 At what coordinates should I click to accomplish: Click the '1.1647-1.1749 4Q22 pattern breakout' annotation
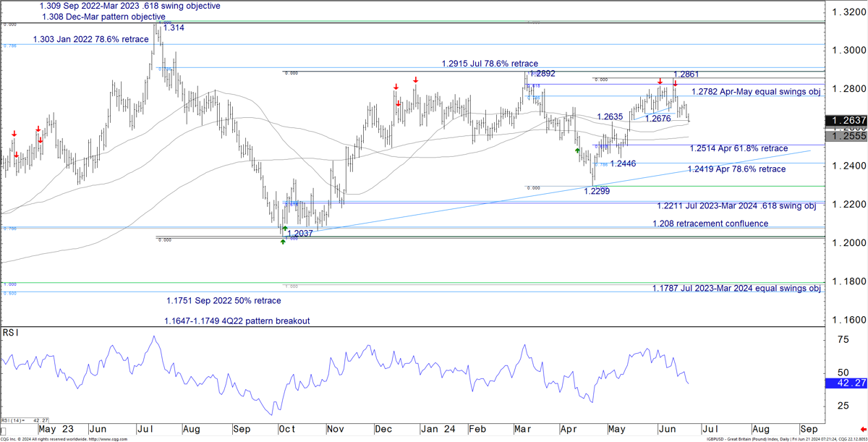(x=237, y=321)
